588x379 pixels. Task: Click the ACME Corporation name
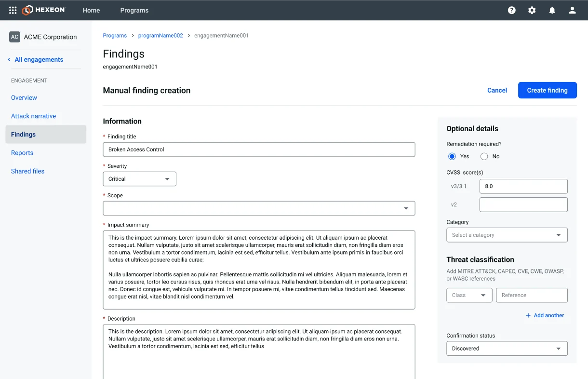51,37
